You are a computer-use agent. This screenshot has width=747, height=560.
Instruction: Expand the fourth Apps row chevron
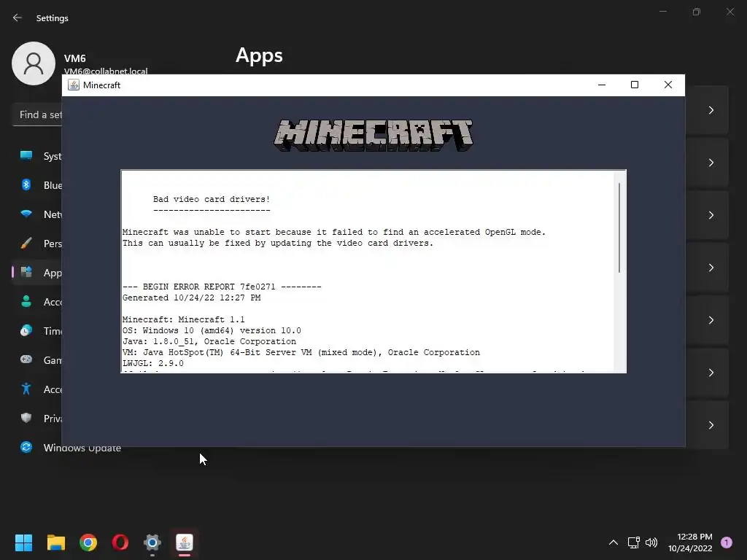pos(711,268)
